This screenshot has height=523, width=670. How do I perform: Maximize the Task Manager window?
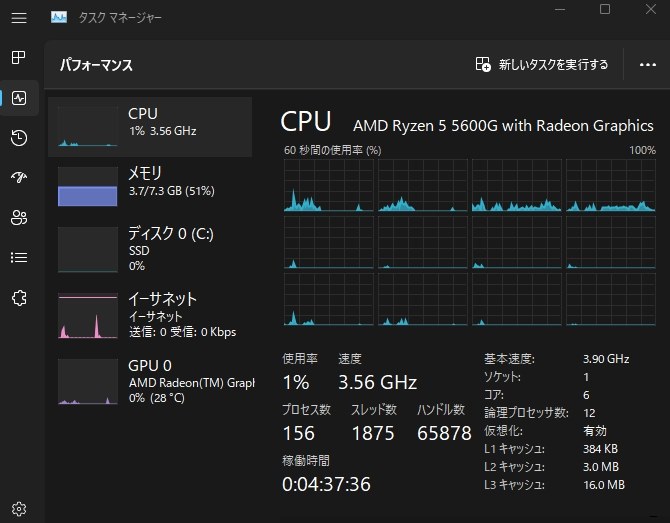605,10
